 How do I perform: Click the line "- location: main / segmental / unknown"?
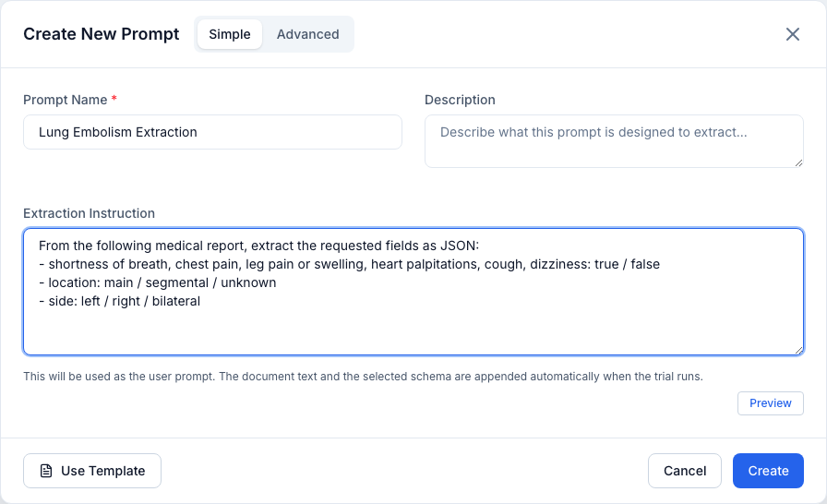pos(158,282)
